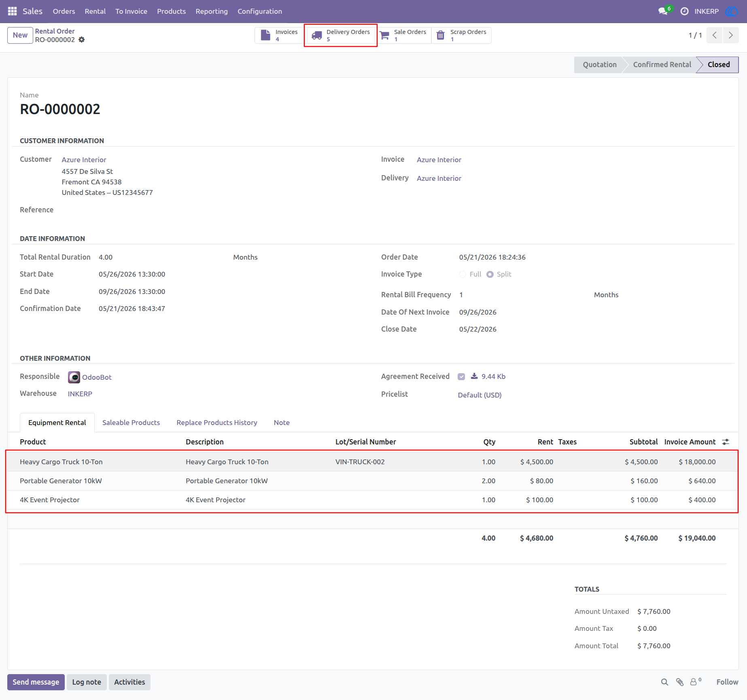The image size is (747, 700).
Task: Select Full invoice type radio
Action: pyautogui.click(x=463, y=275)
